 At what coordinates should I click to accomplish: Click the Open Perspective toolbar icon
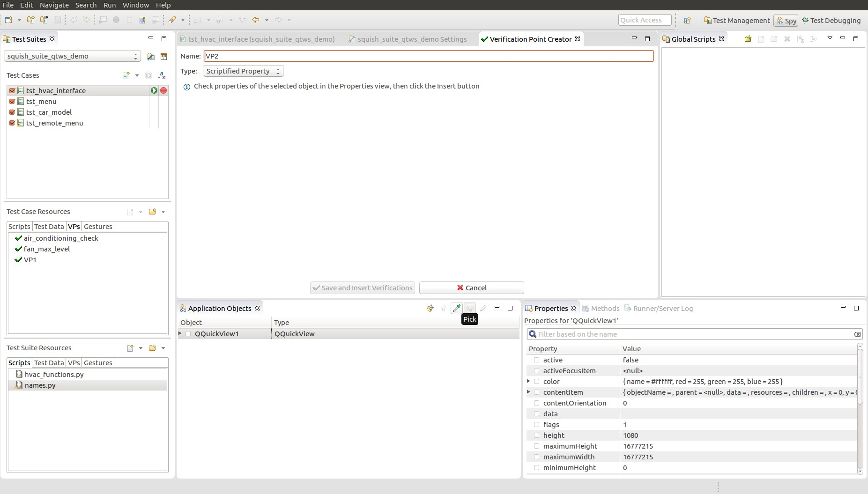point(687,21)
